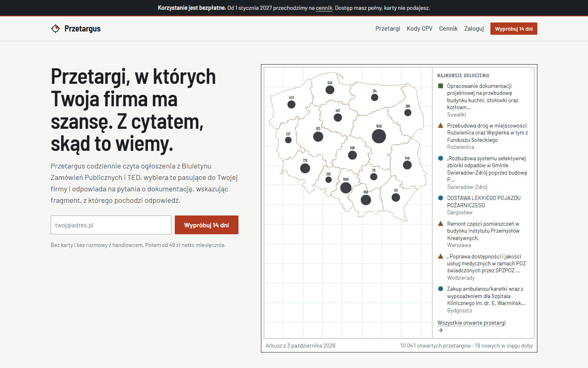This screenshot has width=588, height=368.
Task: Click the 10 041 otwartych przetargów counter text
Action: point(435,346)
